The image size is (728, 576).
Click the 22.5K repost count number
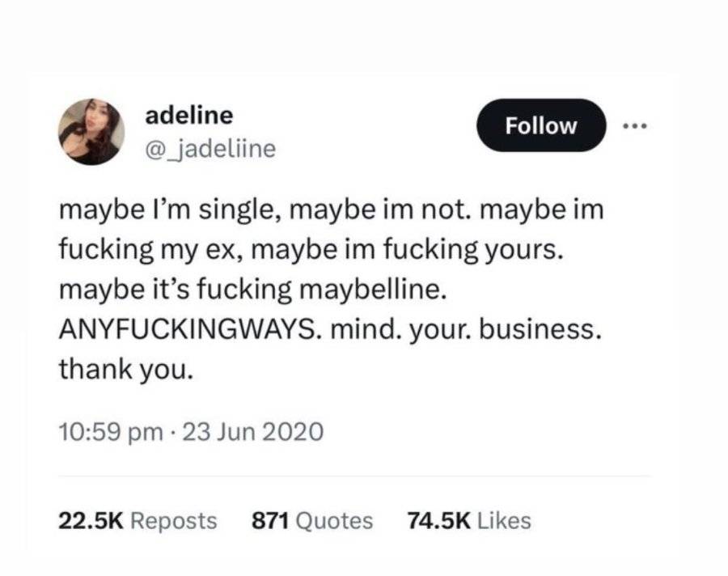coord(91,520)
